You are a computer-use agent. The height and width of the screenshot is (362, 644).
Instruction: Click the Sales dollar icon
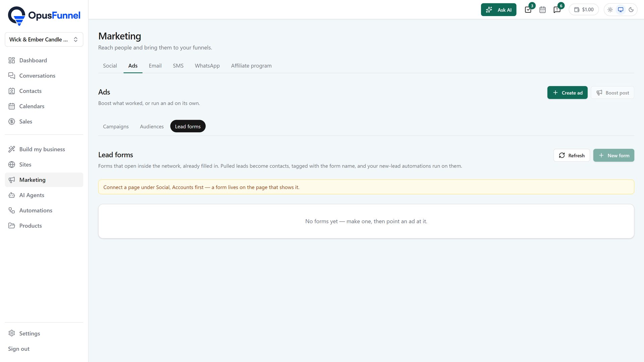[x=12, y=122]
